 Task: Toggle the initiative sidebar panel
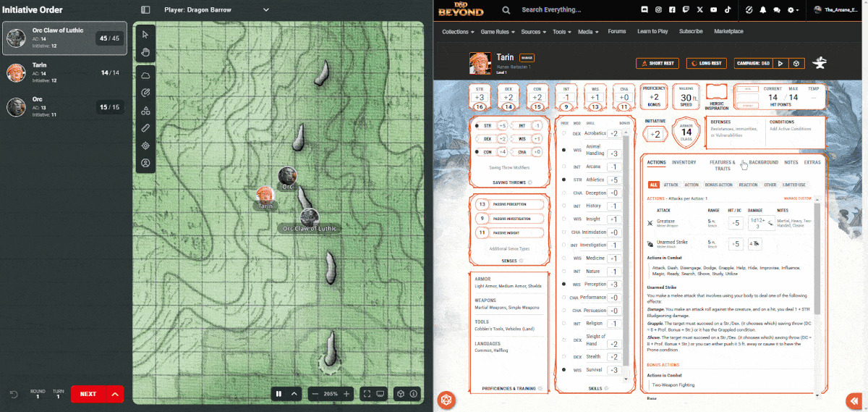point(145,10)
